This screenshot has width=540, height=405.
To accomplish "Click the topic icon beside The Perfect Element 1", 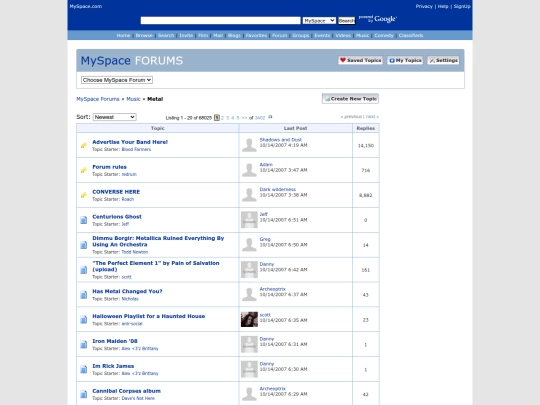I will [x=84, y=270].
